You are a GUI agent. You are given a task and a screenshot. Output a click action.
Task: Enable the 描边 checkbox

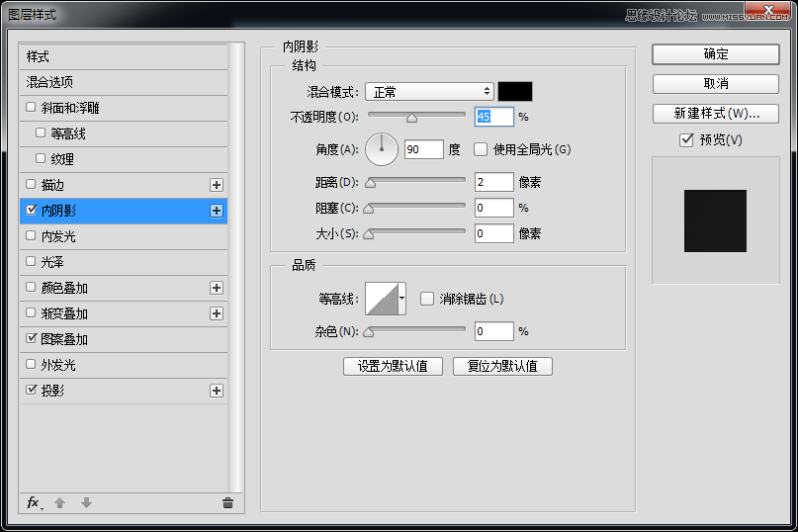[x=31, y=184]
